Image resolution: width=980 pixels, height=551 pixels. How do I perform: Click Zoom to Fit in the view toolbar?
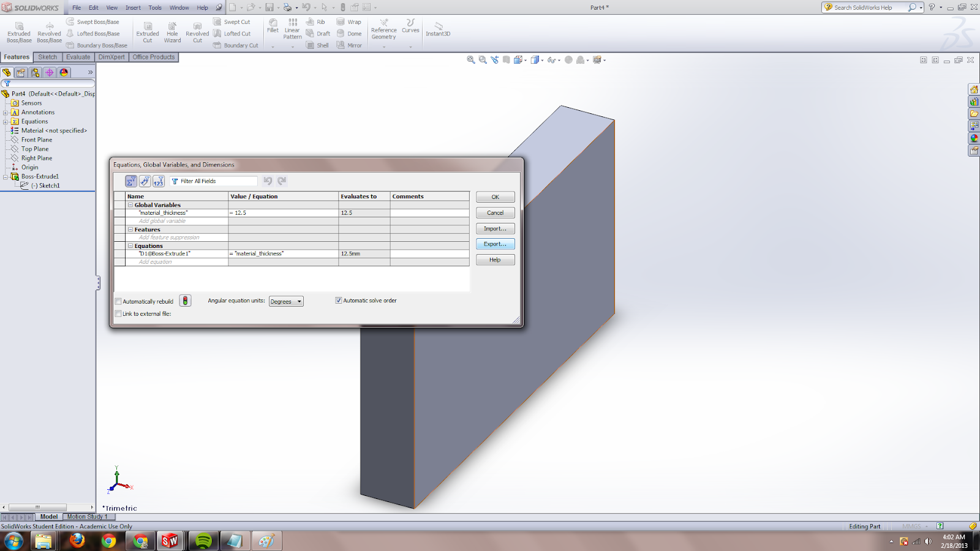coord(470,60)
